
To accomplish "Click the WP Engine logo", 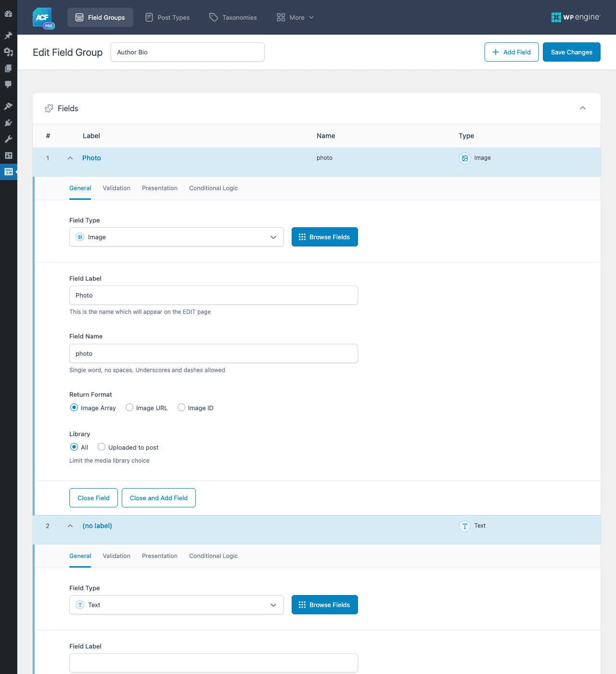I will pos(576,17).
